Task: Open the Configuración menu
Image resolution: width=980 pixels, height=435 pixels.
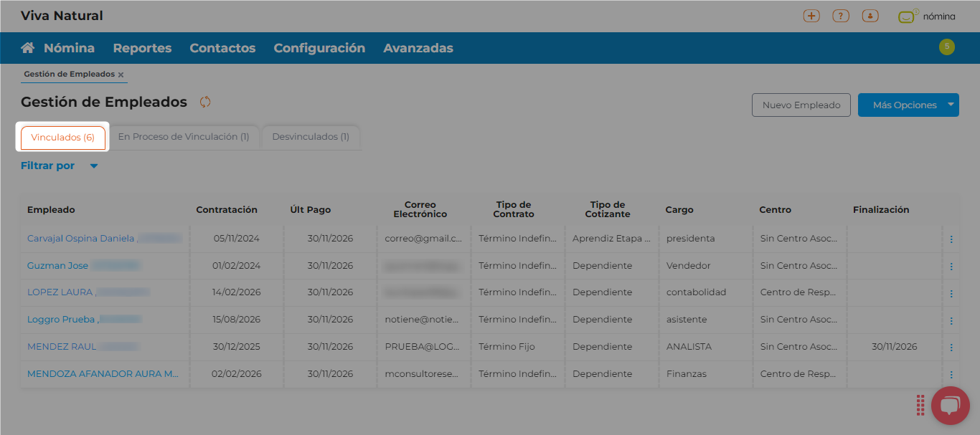Action: tap(319, 48)
